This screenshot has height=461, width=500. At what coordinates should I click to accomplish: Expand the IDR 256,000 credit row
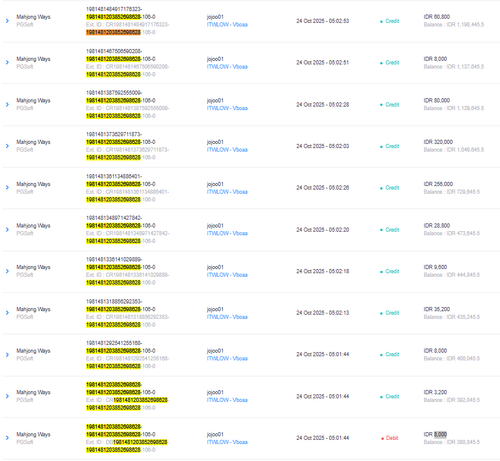click(x=7, y=188)
